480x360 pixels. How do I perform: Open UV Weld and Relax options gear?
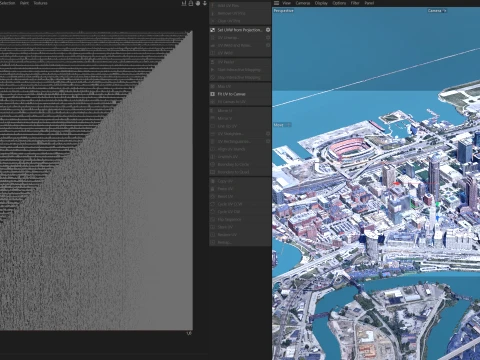pyautogui.click(x=268, y=45)
